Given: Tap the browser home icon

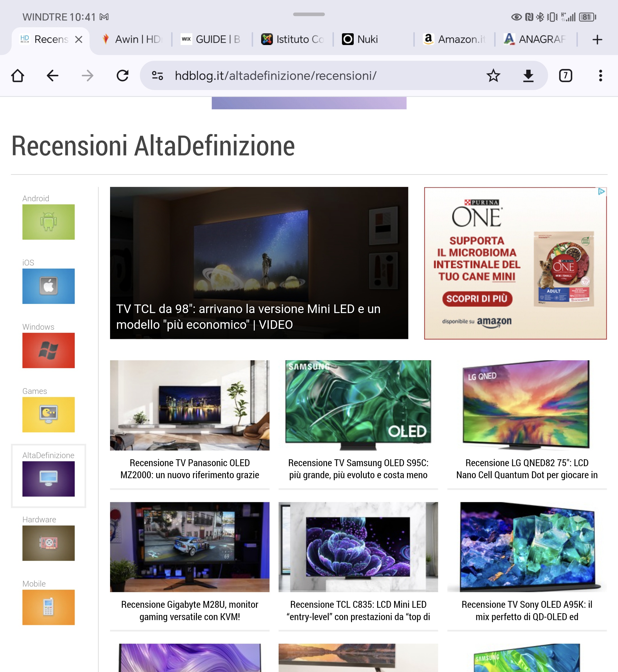Looking at the screenshot, I should [x=18, y=76].
